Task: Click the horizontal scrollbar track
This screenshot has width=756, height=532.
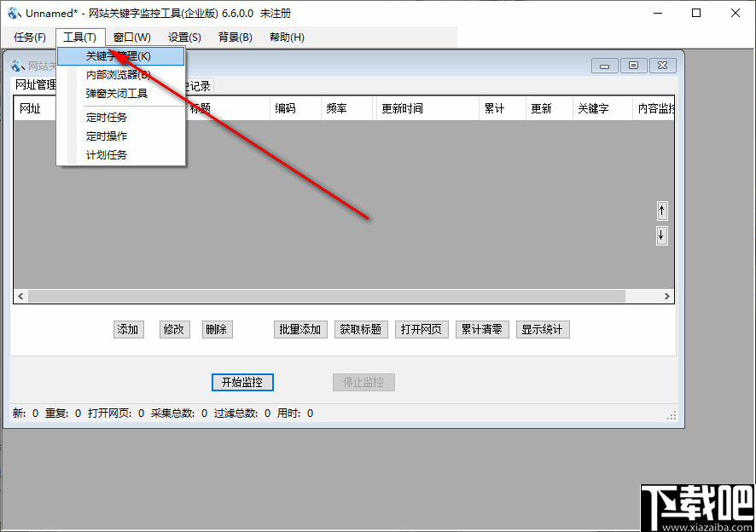Action: [341, 296]
